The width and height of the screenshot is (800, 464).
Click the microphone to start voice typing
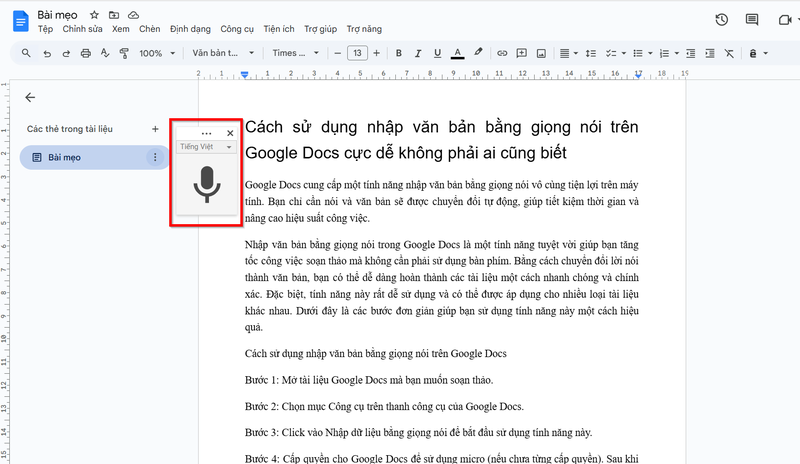(207, 184)
